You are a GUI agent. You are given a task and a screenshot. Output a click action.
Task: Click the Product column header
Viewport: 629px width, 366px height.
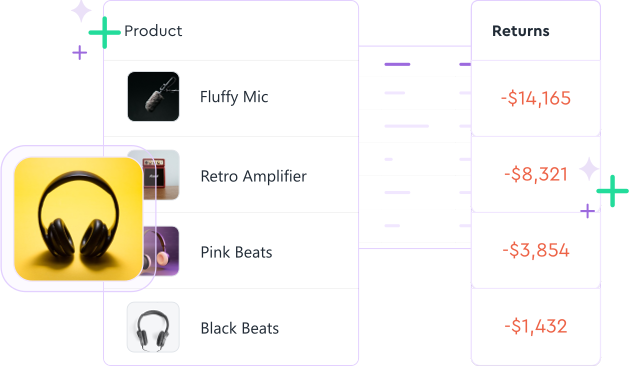coord(153,31)
